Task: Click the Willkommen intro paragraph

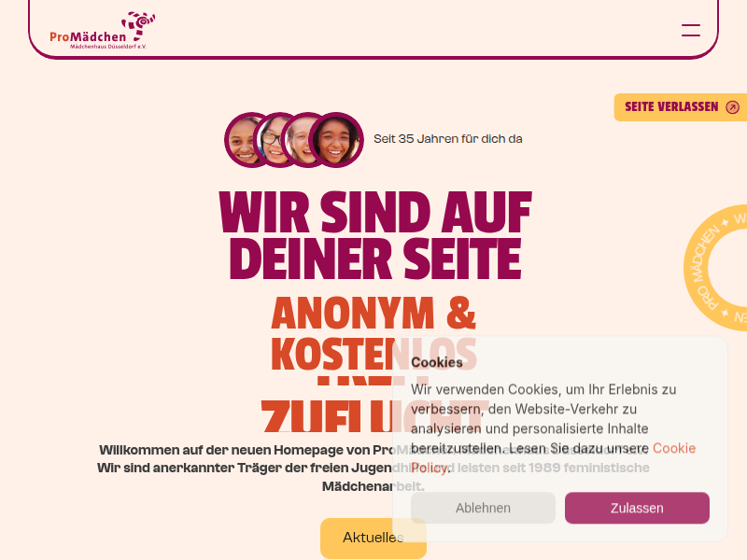Action: point(373,469)
